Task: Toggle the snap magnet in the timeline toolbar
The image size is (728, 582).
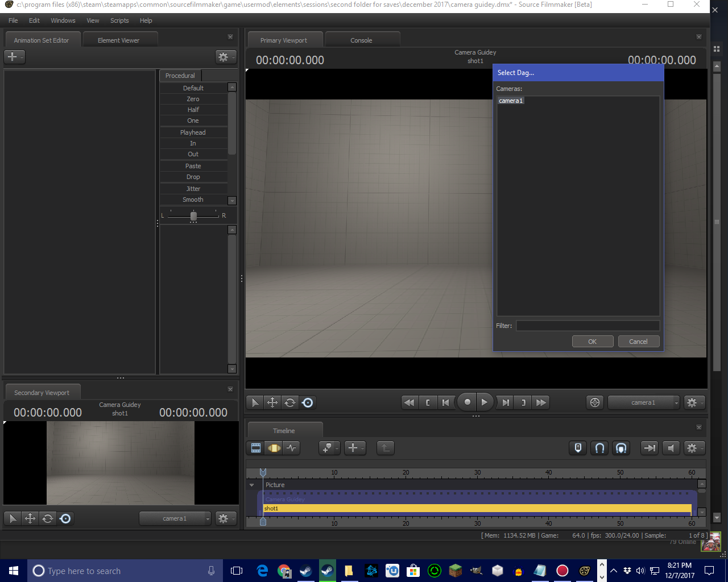Action: coord(599,448)
